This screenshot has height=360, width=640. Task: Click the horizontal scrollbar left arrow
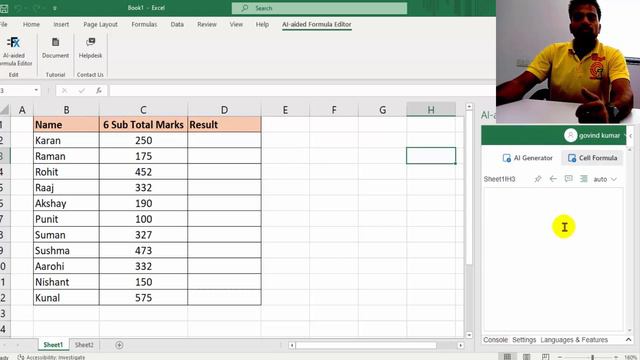pyautogui.click(x=292, y=345)
